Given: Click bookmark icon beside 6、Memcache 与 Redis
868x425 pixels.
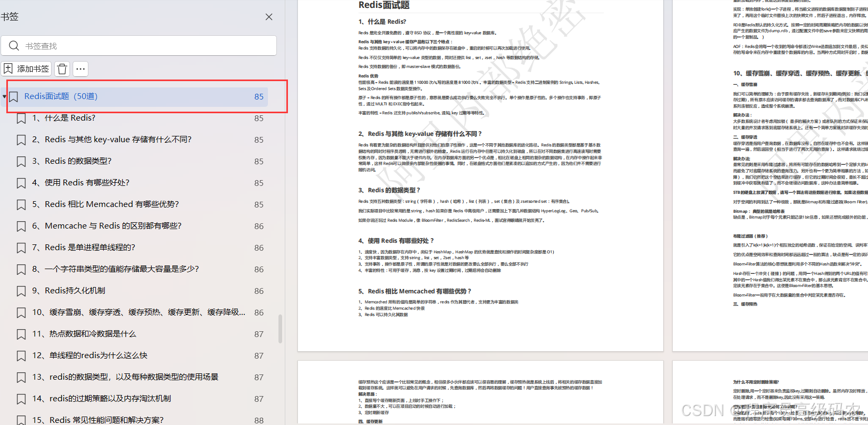Looking at the screenshot, I should 21,226.
